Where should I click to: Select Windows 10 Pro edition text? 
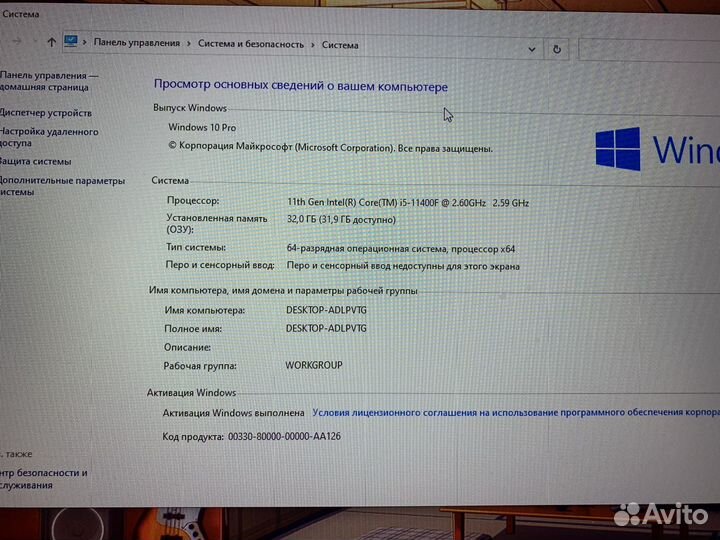tap(202, 128)
